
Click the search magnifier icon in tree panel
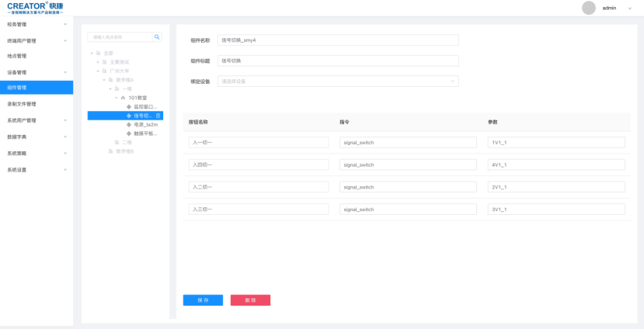(157, 36)
